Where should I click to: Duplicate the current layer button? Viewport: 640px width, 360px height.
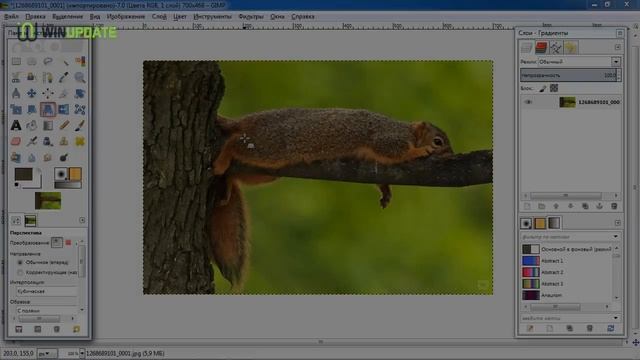(x=585, y=207)
